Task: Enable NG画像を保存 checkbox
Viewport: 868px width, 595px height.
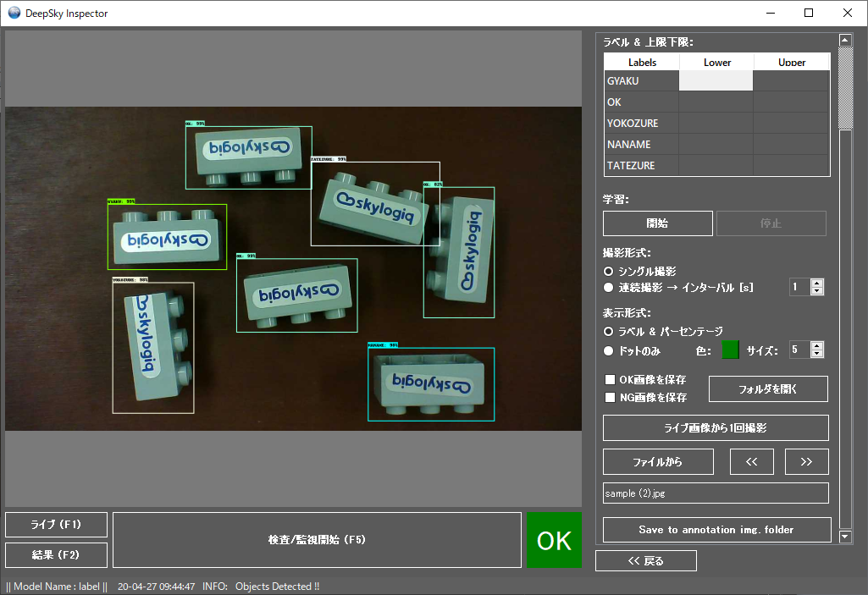Action: (610, 398)
